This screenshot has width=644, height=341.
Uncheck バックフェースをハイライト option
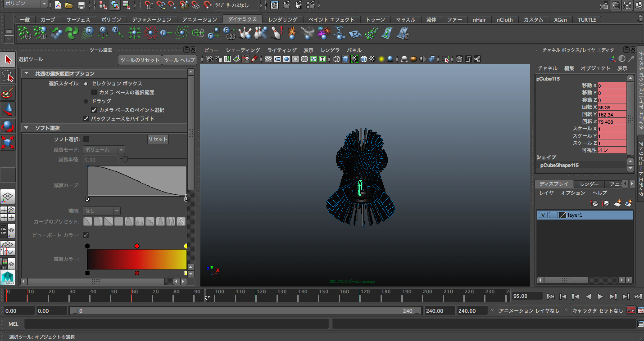click(86, 118)
